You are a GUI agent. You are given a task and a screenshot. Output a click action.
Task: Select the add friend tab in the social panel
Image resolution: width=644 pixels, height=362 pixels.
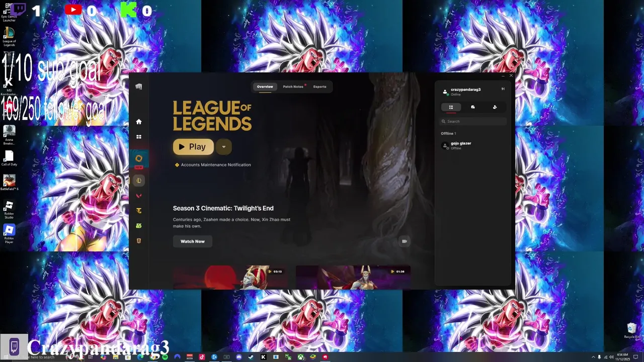coord(495,107)
